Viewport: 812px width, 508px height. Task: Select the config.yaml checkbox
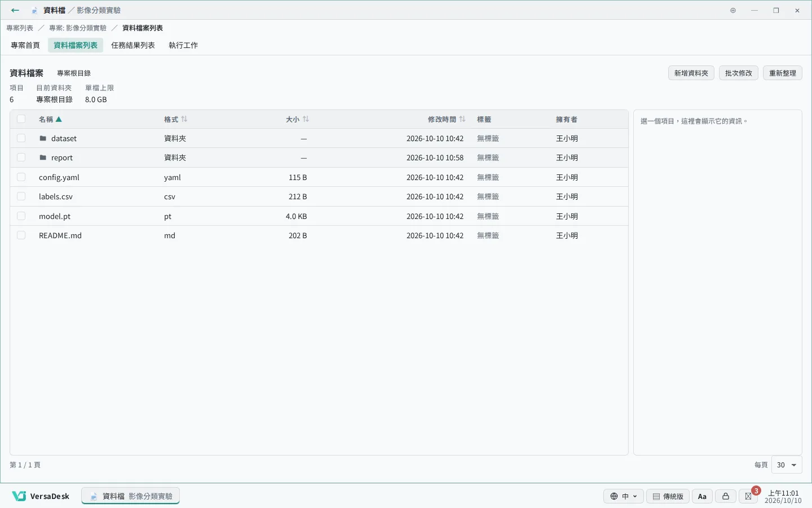21,177
